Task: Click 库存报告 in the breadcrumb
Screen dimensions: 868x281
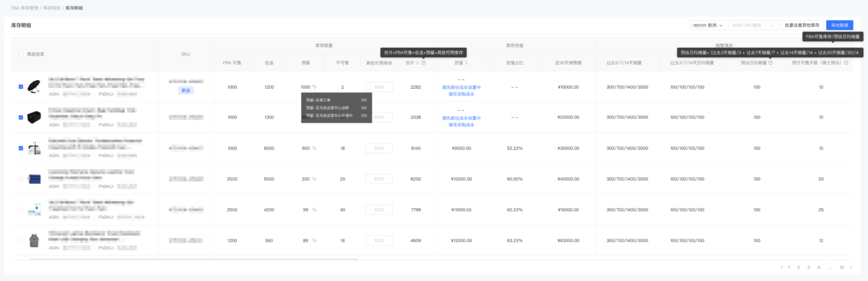Action: click(52, 8)
